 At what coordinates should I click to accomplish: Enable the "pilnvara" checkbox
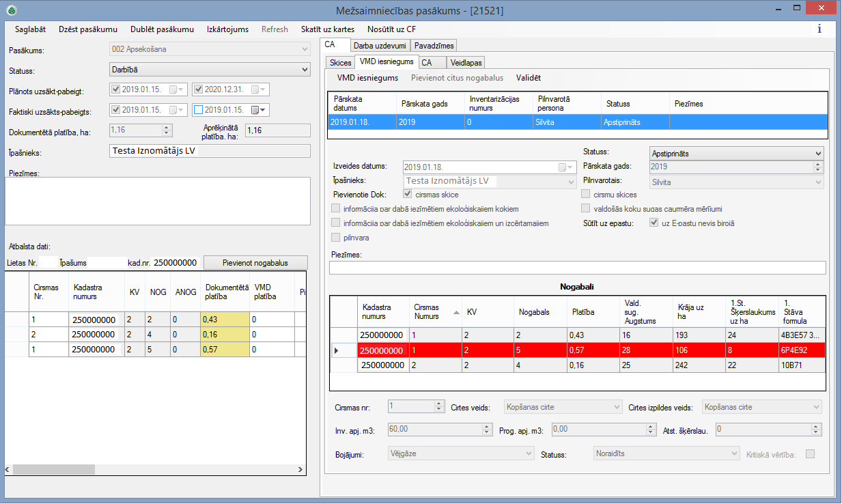tap(335, 237)
